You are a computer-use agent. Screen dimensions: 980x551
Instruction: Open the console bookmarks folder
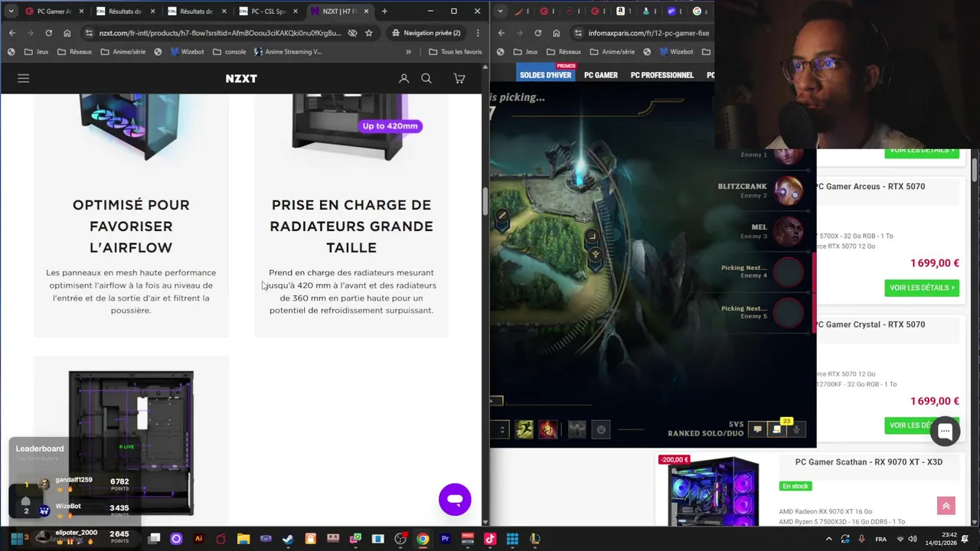tap(230, 52)
